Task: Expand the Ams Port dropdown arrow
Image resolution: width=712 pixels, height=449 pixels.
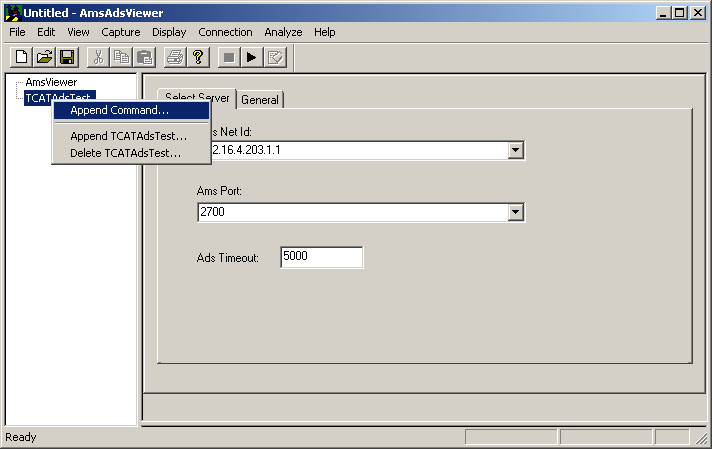Action: (x=515, y=212)
